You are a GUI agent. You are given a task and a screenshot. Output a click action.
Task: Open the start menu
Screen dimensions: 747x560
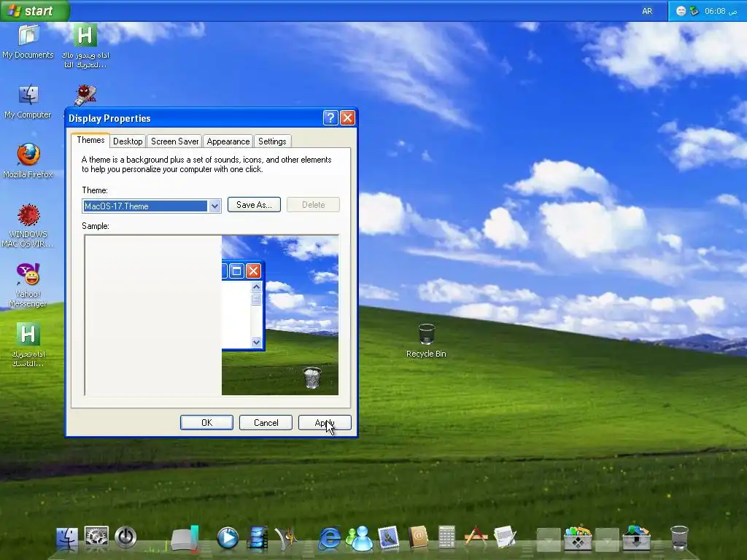coord(35,10)
